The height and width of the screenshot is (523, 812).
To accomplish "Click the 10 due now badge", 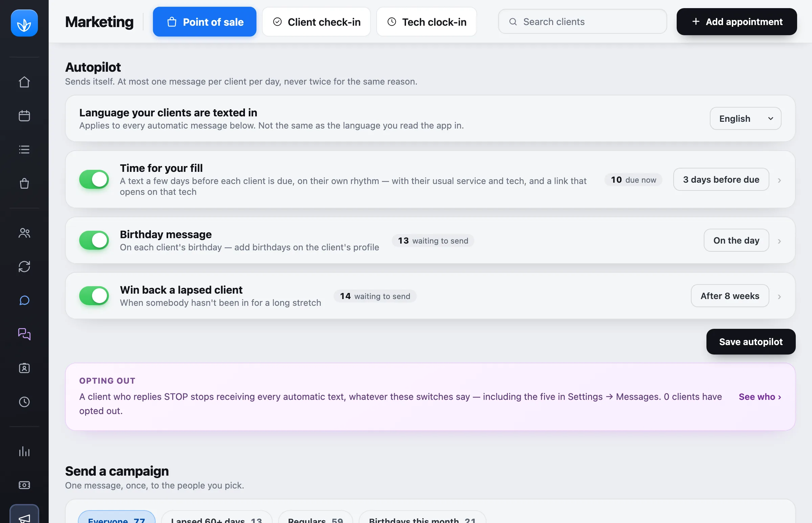I will click(633, 180).
